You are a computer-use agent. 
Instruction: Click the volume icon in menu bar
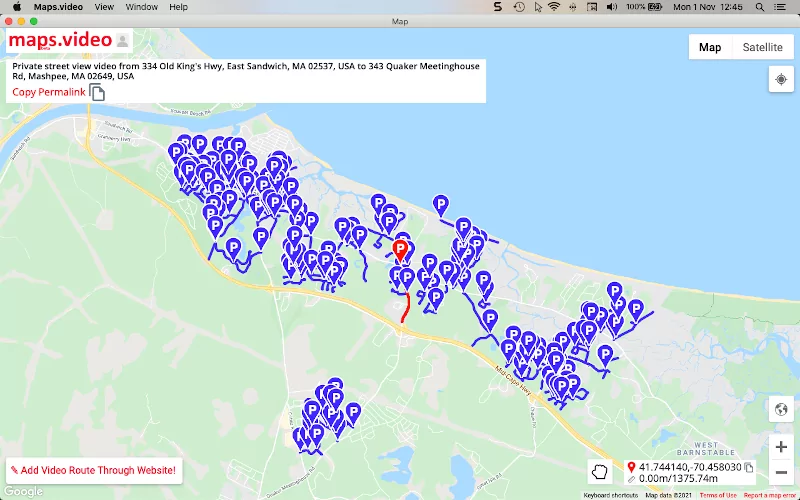612,7
